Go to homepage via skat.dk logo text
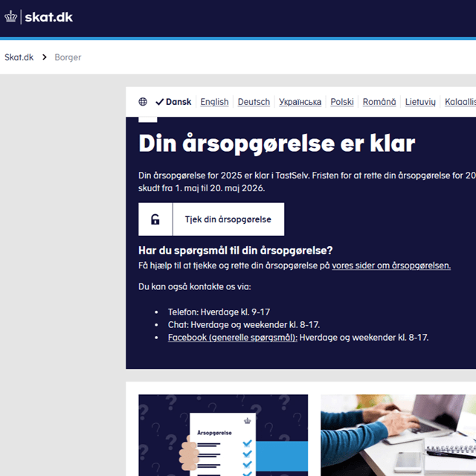Screen dimensions: 476x476 coord(49,17)
